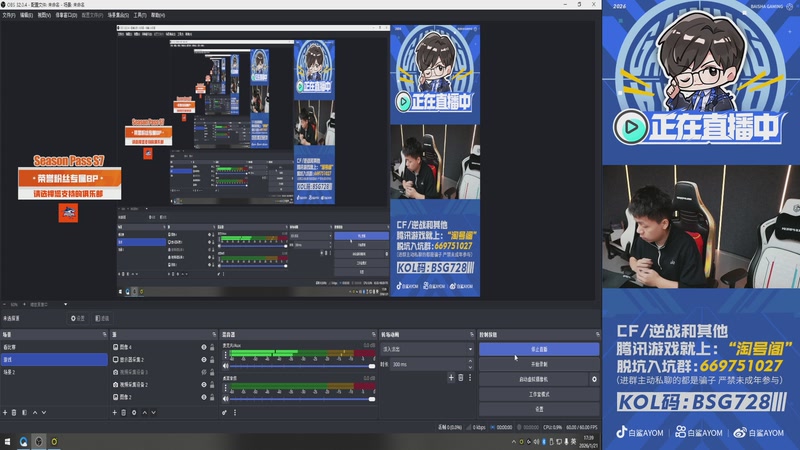Delete the selected scene using trash icon
800x450 pixels.
pyautogui.click(x=14, y=412)
